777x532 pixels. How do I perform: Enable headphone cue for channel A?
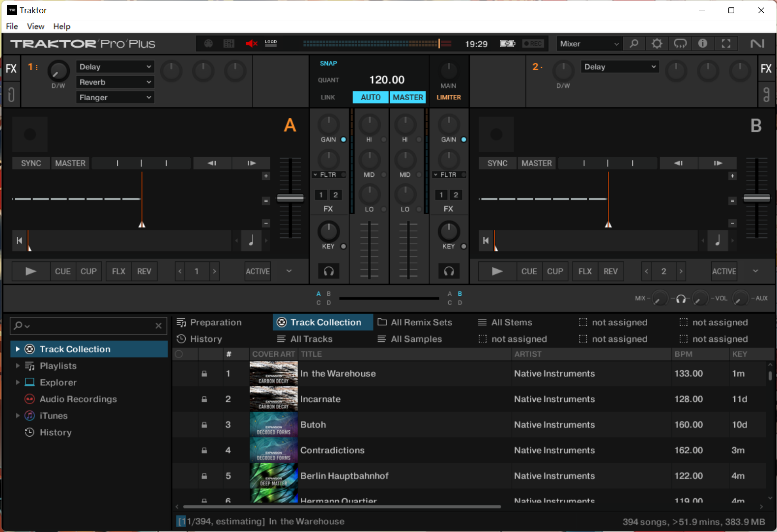coord(329,271)
